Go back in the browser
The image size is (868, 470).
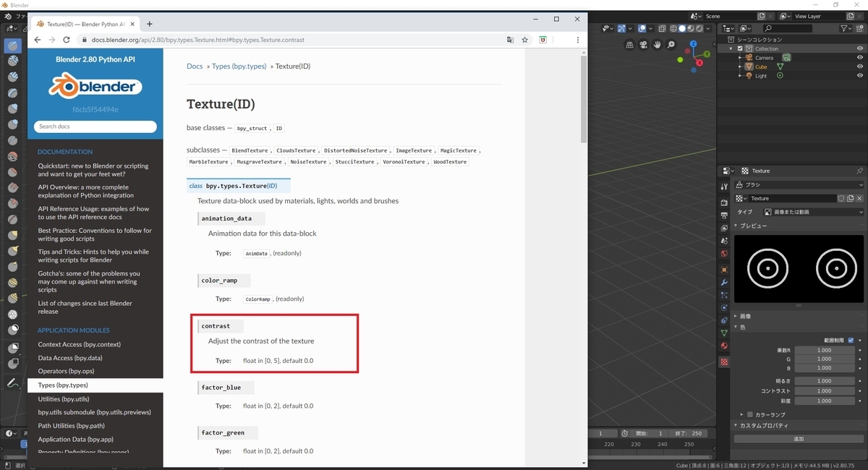38,40
